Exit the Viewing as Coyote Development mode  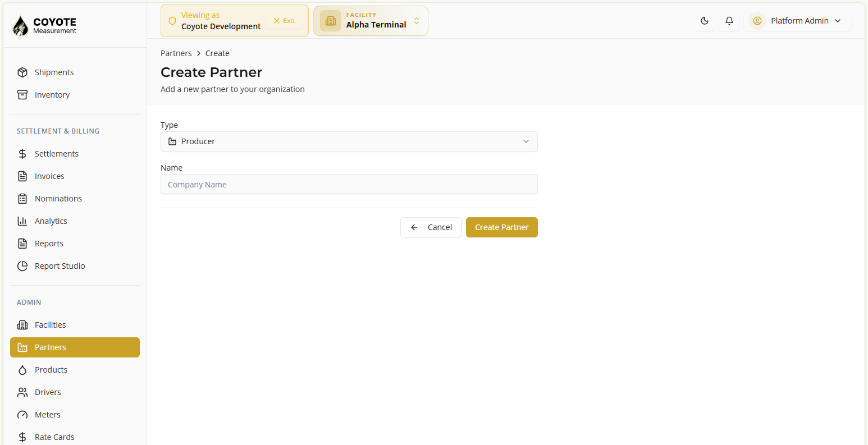(284, 21)
